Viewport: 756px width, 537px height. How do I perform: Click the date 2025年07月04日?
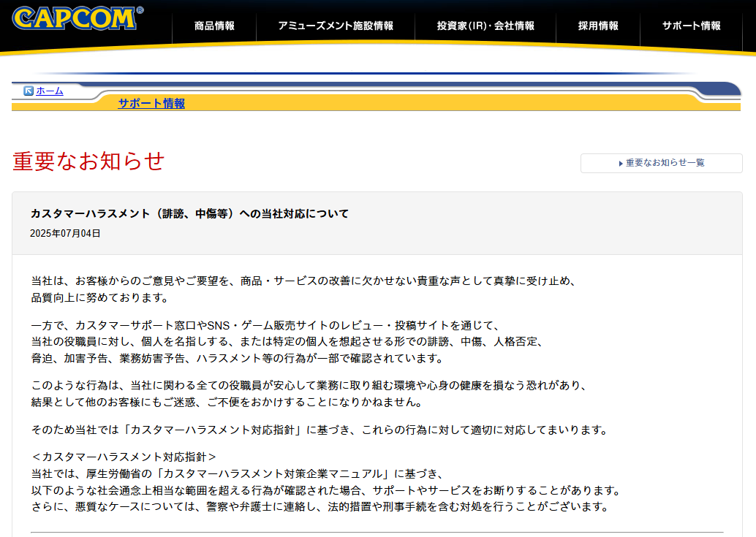(x=65, y=234)
